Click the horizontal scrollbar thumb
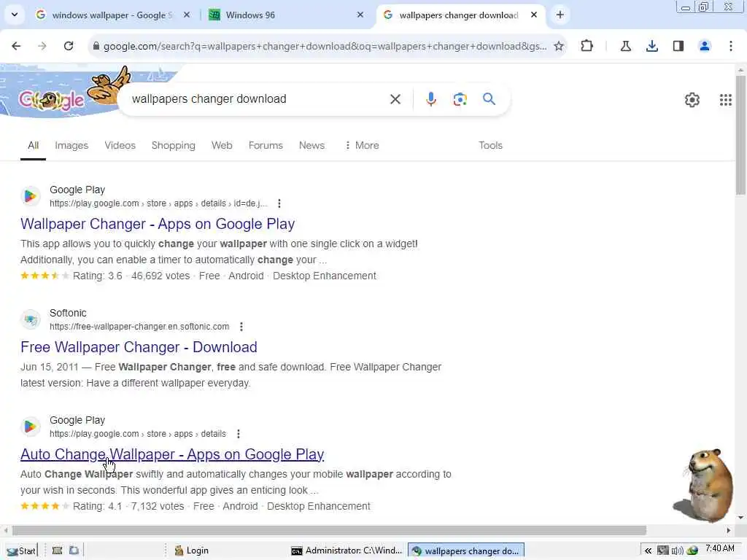 pyautogui.click(x=329, y=531)
